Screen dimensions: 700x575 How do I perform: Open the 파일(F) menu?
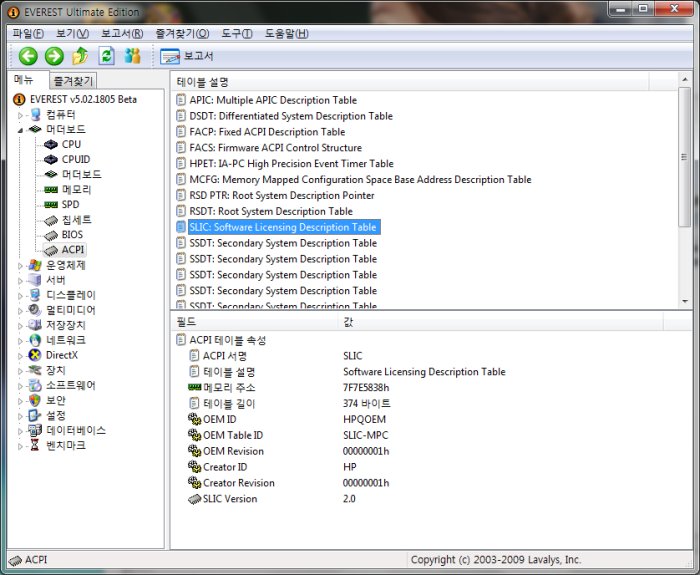pyautogui.click(x=28, y=33)
